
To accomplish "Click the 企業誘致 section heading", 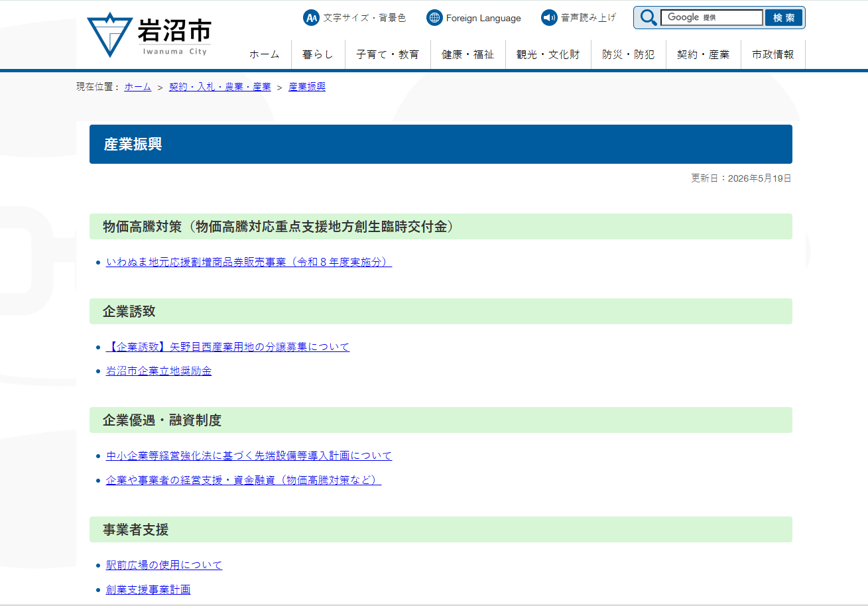I will pos(441,311).
